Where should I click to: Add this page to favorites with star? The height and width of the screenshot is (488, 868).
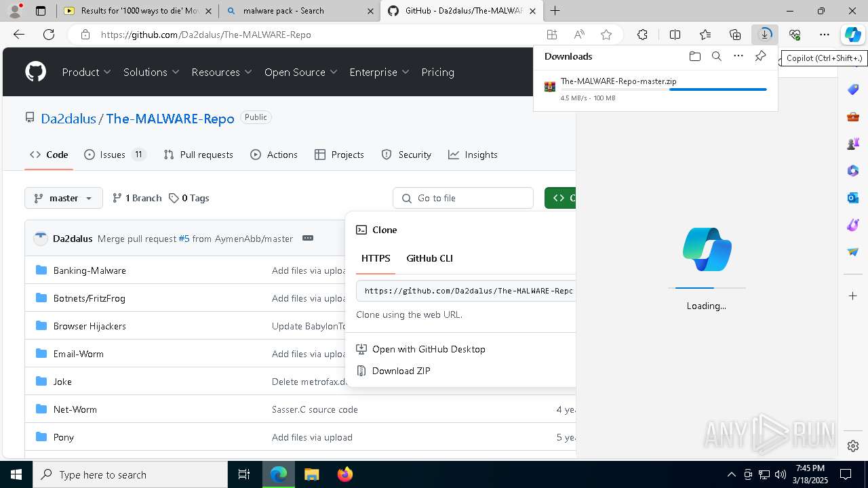(606, 35)
